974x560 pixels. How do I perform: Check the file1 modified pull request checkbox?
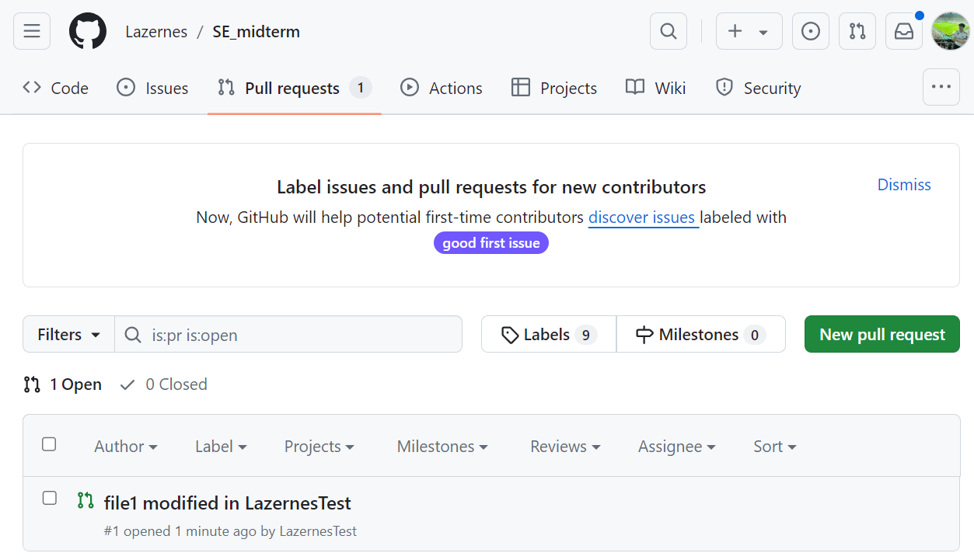(49, 498)
